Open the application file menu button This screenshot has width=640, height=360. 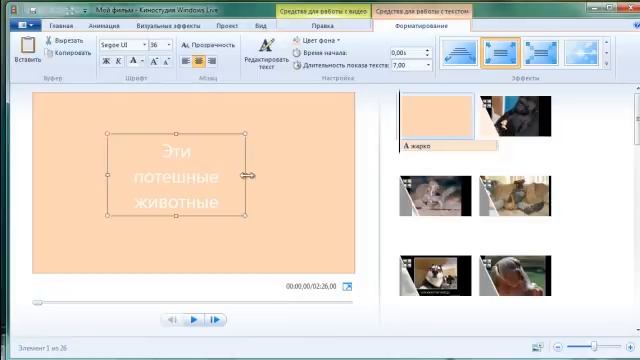pos(25,25)
